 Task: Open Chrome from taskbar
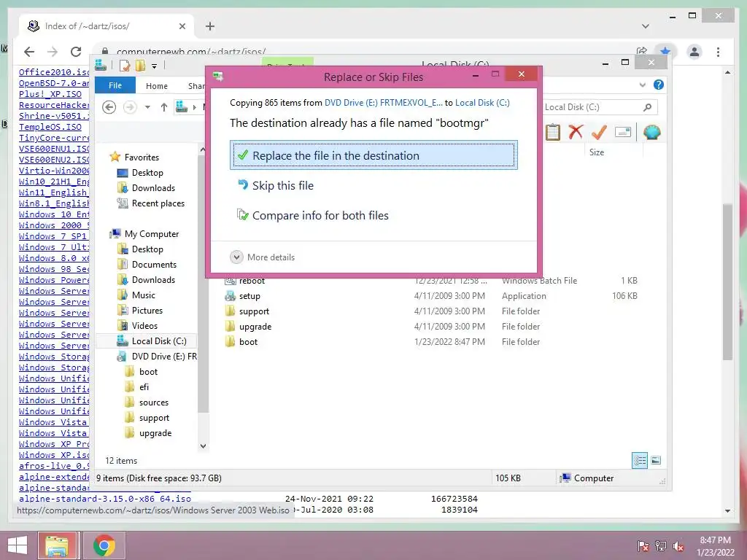[x=104, y=545]
